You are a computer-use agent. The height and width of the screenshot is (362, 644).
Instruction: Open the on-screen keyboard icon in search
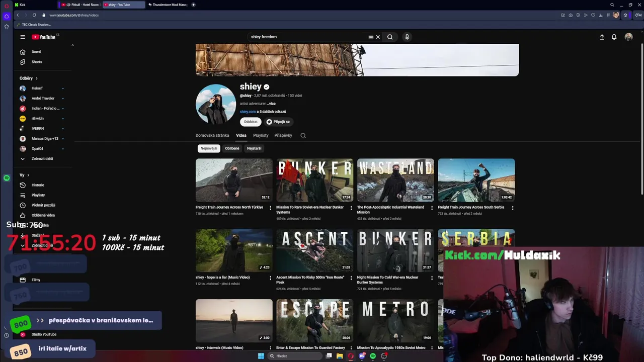pos(371,37)
